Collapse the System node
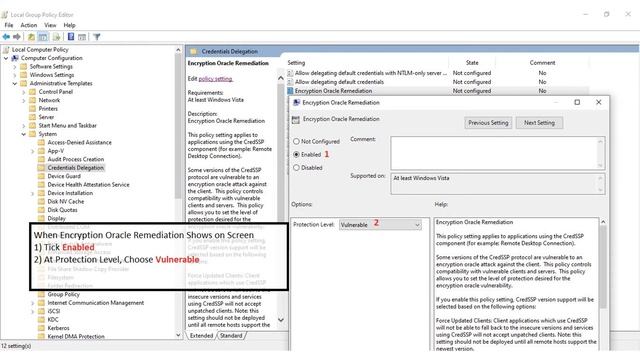The width and height of the screenshot is (640, 360). point(24,134)
